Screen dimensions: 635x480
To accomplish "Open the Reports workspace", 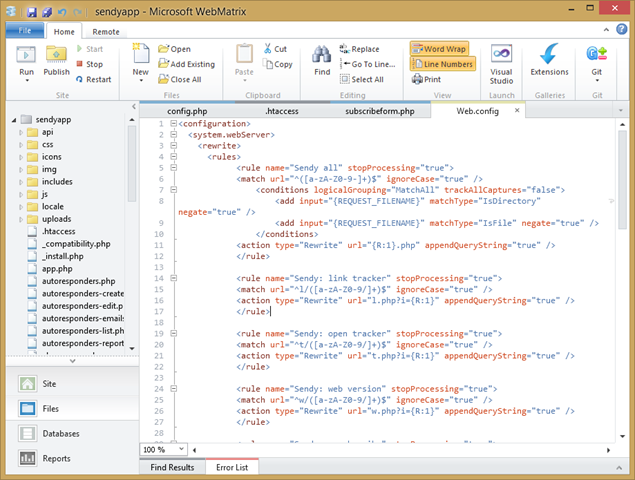I will pos(72,459).
